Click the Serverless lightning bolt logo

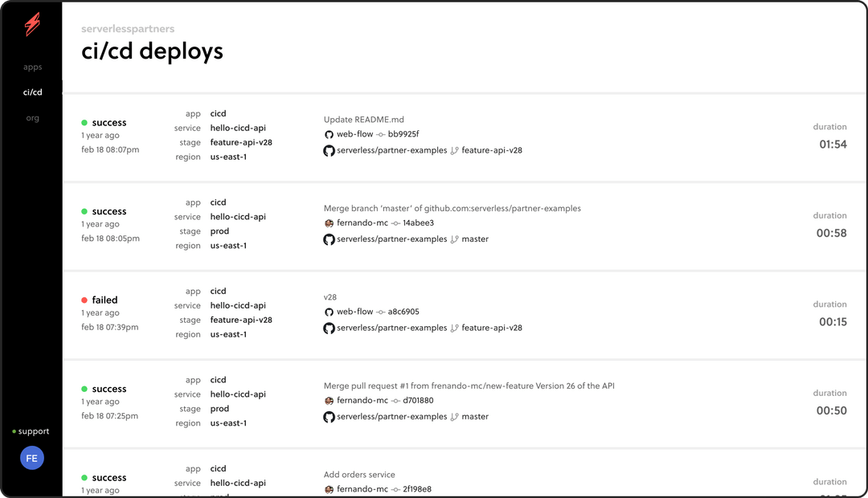(31, 22)
